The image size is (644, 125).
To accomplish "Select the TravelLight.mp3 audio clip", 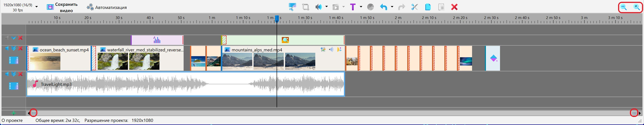I will click(x=186, y=84).
